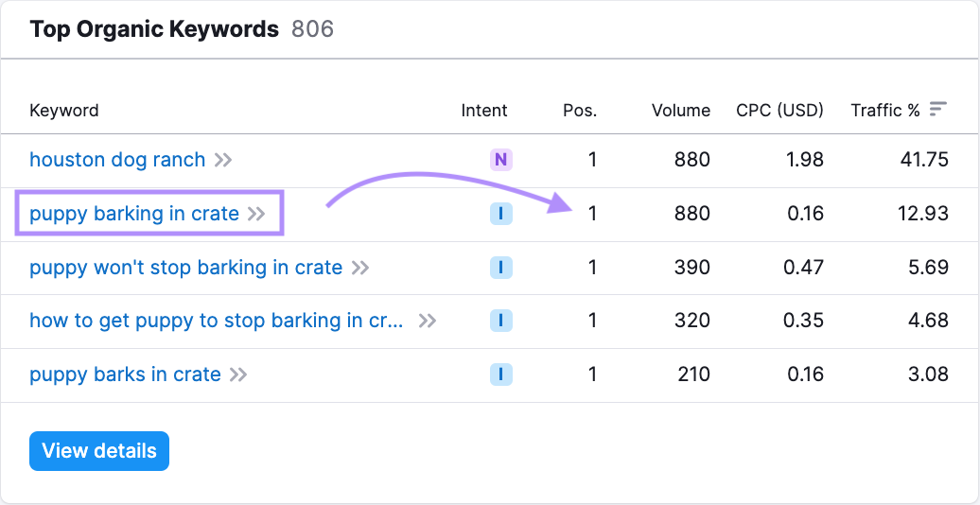Click the I intent badge for how to get puppy row
This screenshot has height=505, width=980.
pyautogui.click(x=500, y=321)
